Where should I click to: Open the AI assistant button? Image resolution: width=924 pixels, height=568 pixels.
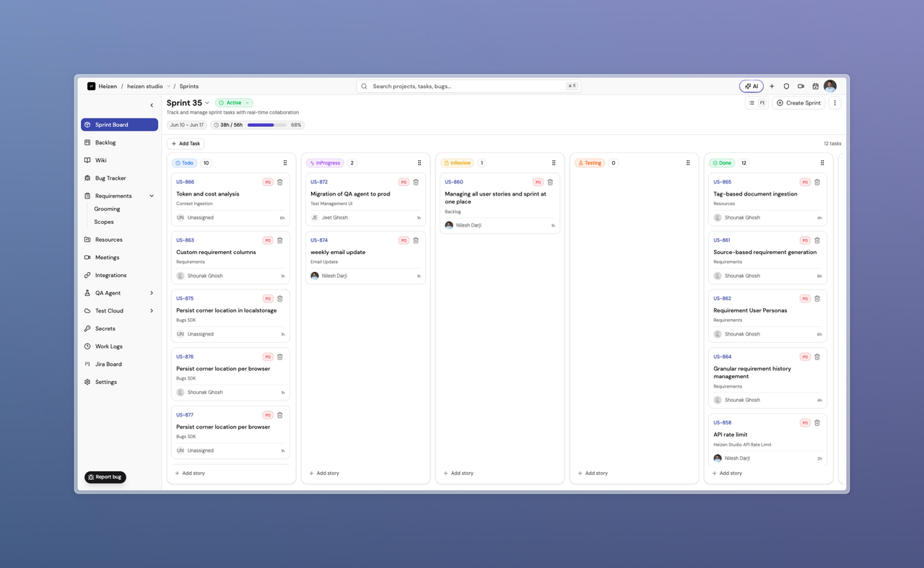click(x=751, y=86)
